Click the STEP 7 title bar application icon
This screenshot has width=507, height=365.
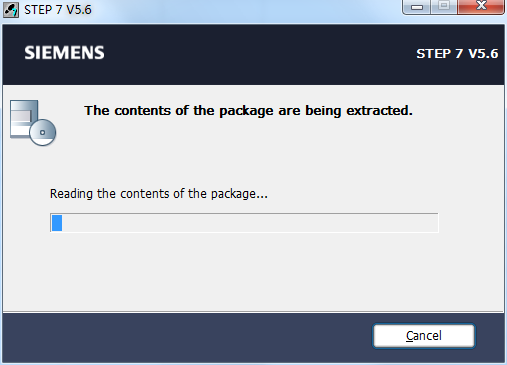11,10
